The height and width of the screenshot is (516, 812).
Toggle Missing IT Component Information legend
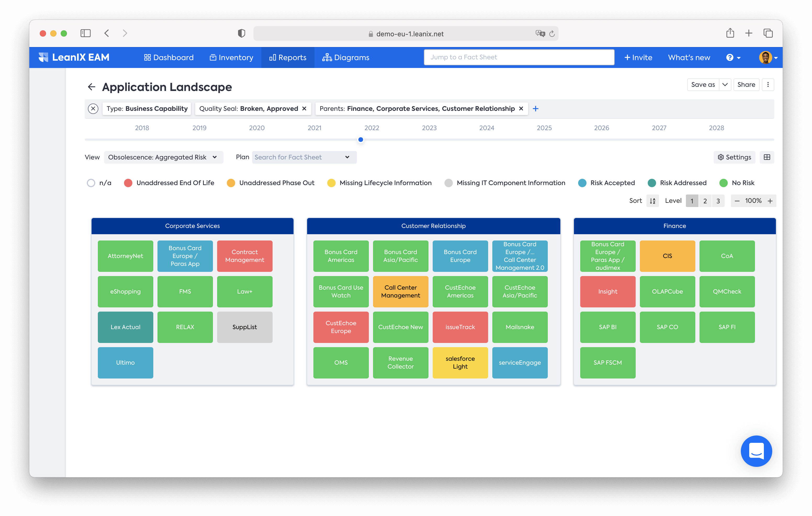tap(505, 183)
